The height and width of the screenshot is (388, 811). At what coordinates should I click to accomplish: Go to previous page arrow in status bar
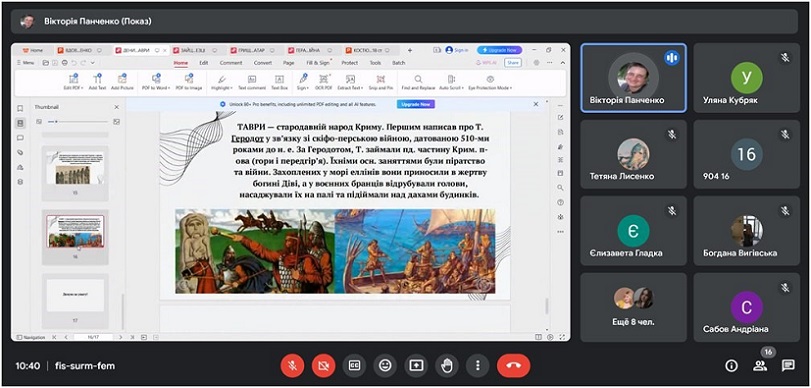click(66, 337)
